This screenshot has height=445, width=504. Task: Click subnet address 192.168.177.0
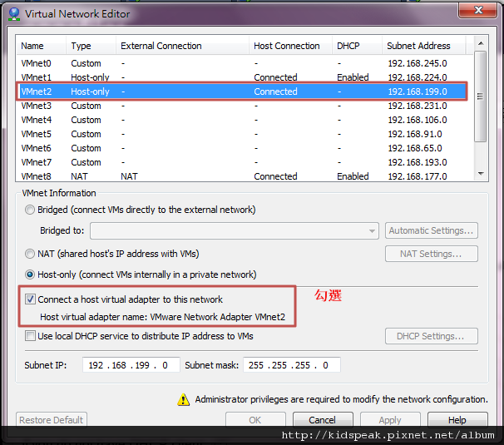418,176
